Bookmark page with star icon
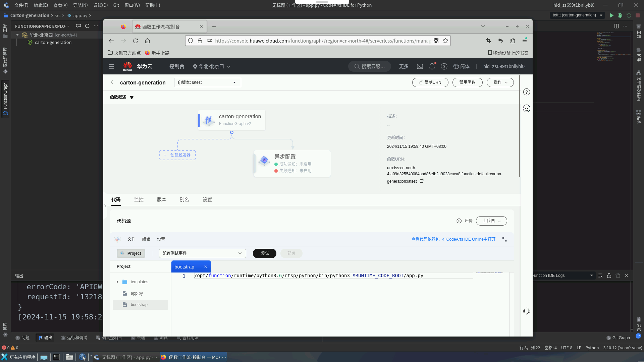The image size is (644, 362). (x=445, y=41)
